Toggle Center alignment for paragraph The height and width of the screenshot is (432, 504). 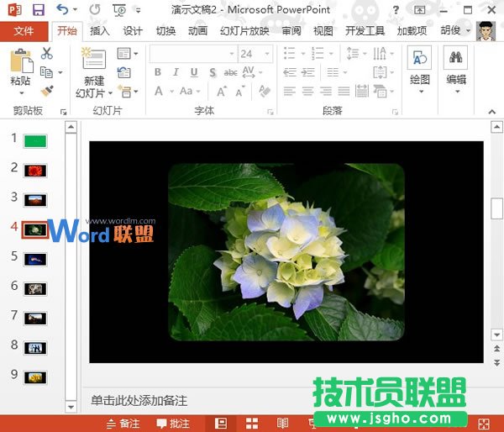307,92
